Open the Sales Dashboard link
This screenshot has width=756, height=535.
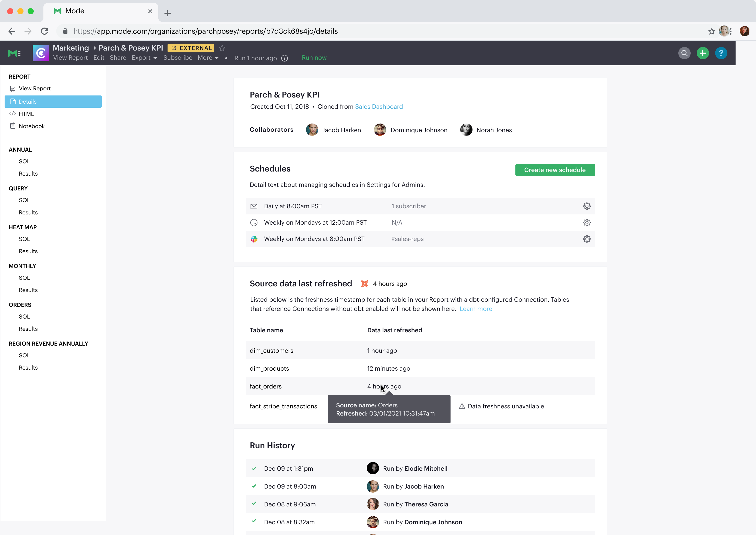pos(379,107)
